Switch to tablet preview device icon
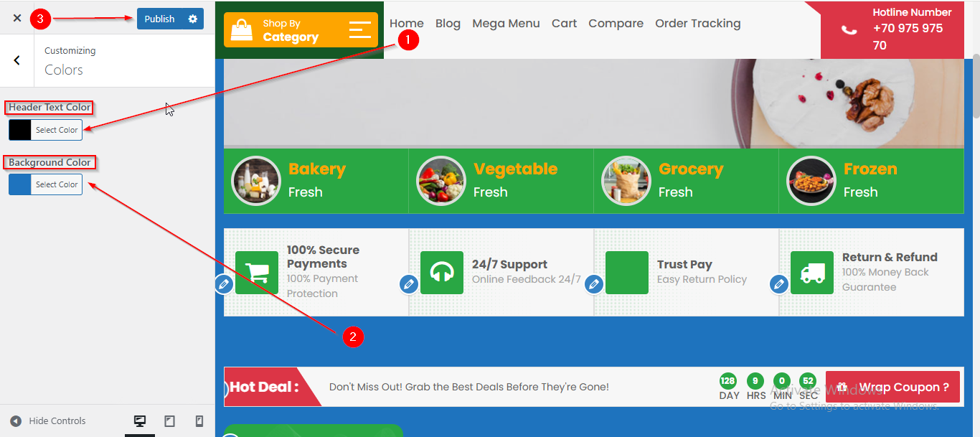The image size is (980, 437). click(170, 421)
